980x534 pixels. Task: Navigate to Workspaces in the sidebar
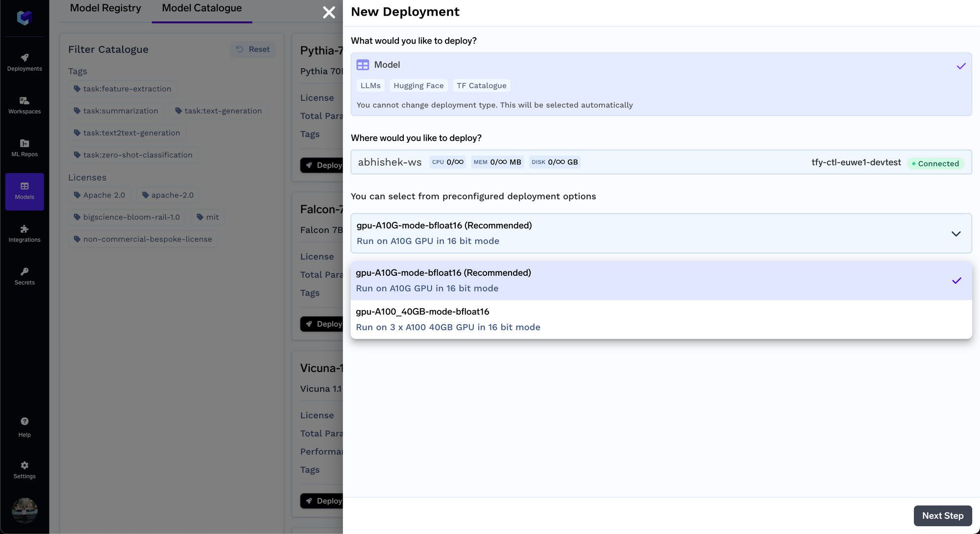(x=24, y=104)
